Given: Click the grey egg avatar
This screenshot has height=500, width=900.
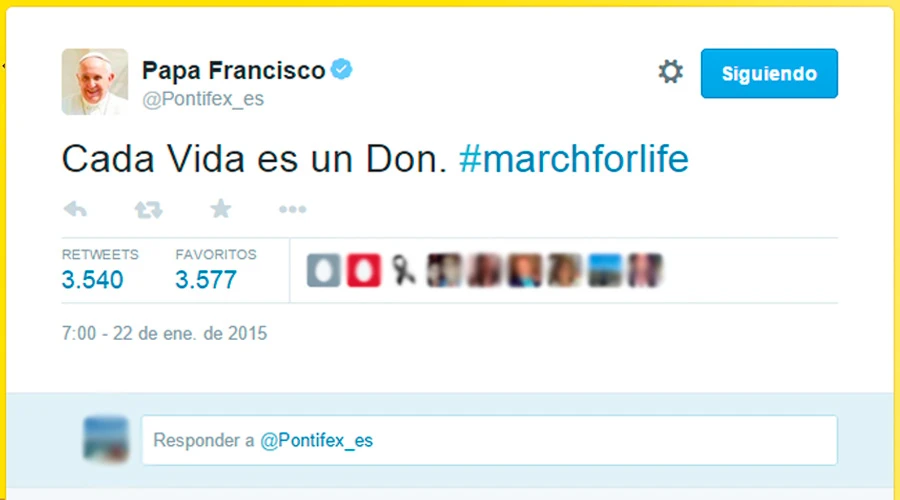Looking at the screenshot, I should pyautogui.click(x=323, y=270).
